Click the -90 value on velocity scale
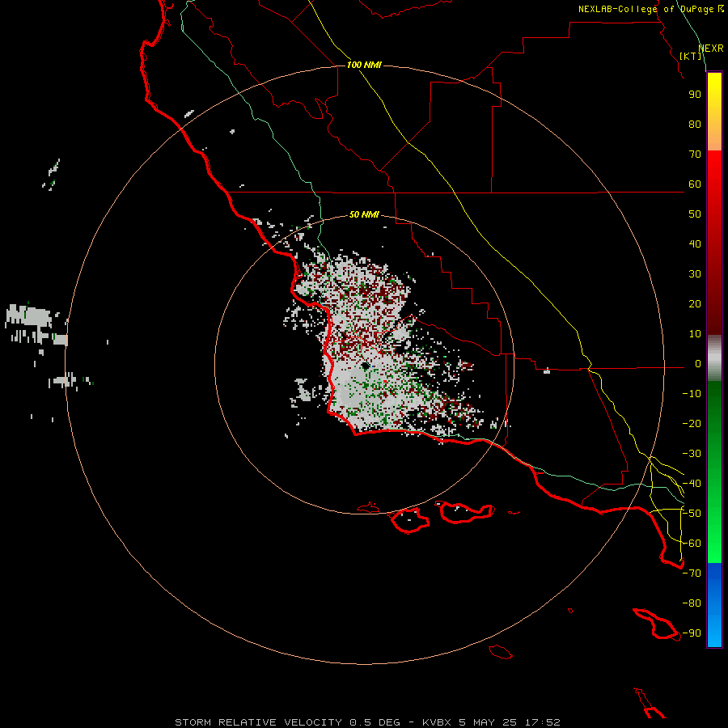This screenshot has width=728, height=728. point(692,633)
